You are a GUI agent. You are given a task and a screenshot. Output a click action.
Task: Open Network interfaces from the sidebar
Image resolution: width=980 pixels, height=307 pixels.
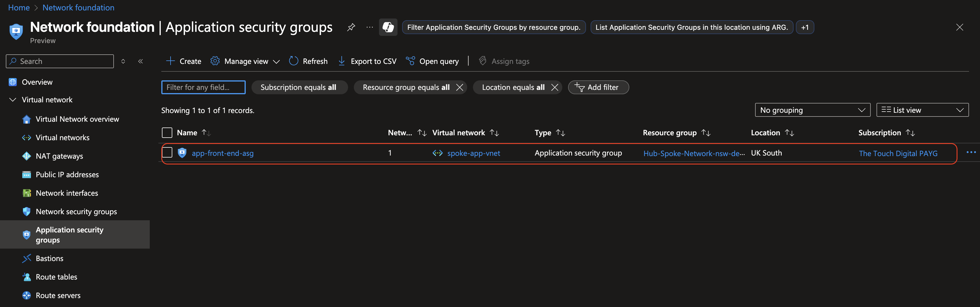point(66,193)
